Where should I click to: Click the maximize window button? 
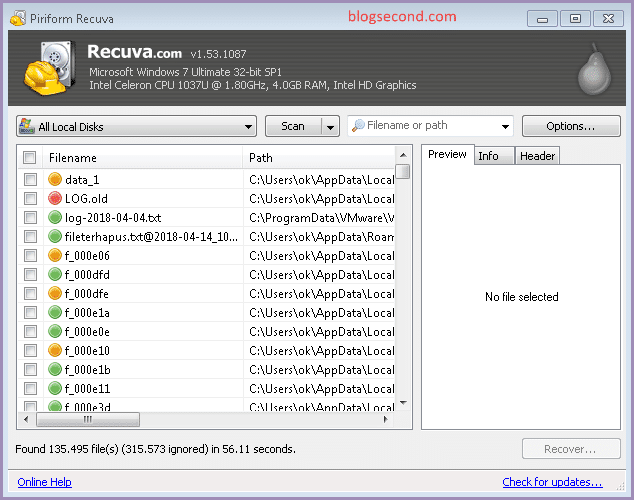[575, 19]
